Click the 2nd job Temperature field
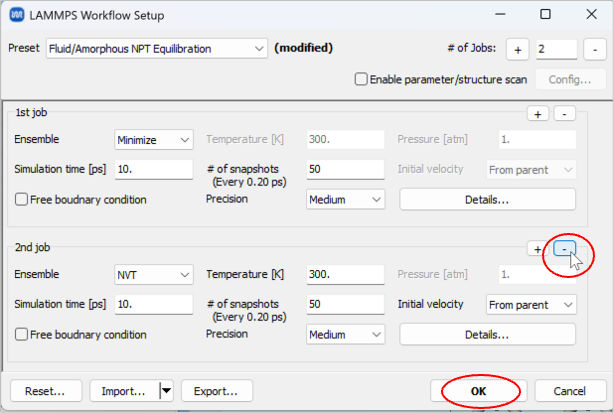Image resolution: width=614 pixels, height=413 pixels. [x=345, y=274]
